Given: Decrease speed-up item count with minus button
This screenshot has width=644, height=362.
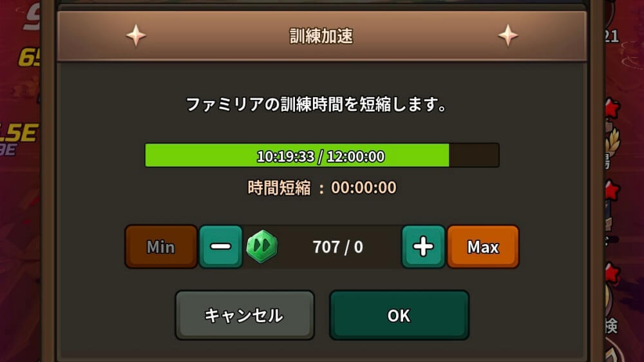Looking at the screenshot, I should point(221,247).
